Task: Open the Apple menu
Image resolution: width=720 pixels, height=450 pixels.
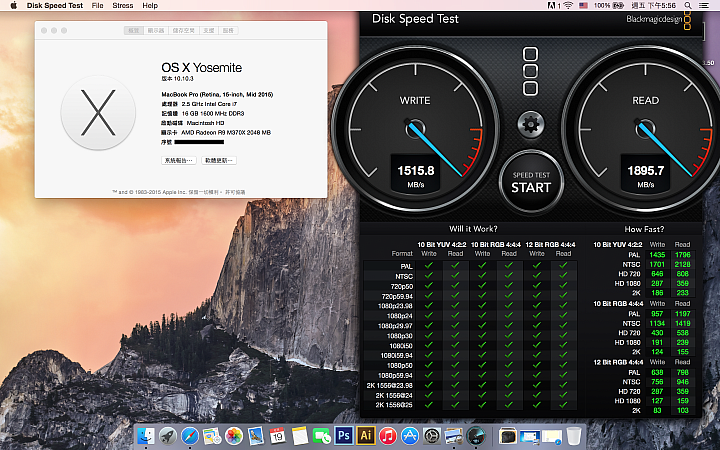Action: (13, 6)
